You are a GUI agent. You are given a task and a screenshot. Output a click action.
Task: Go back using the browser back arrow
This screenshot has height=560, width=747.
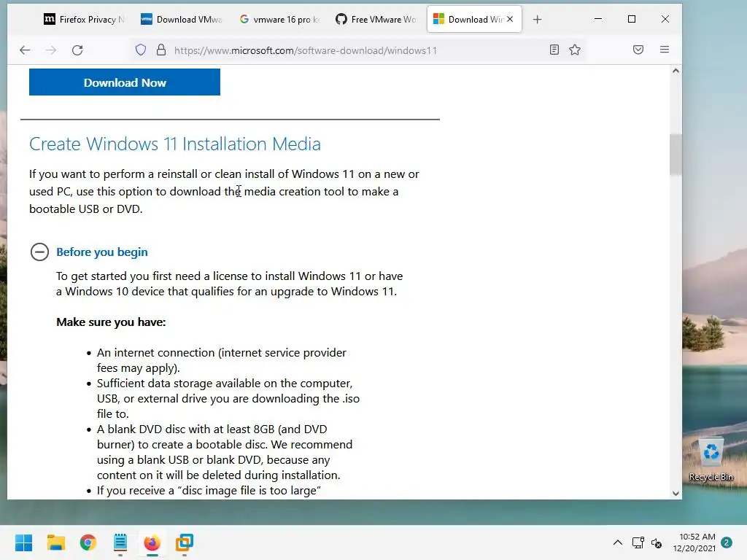pos(25,50)
